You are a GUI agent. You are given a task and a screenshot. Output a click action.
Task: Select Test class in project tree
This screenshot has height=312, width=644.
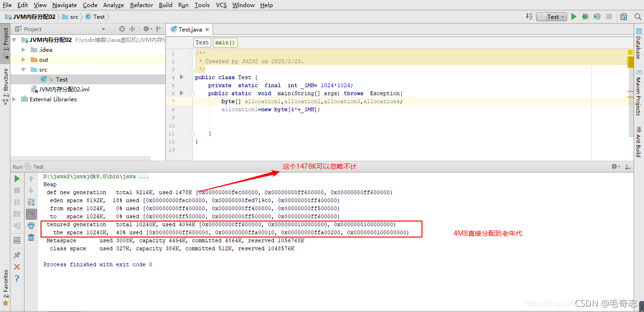coord(61,79)
